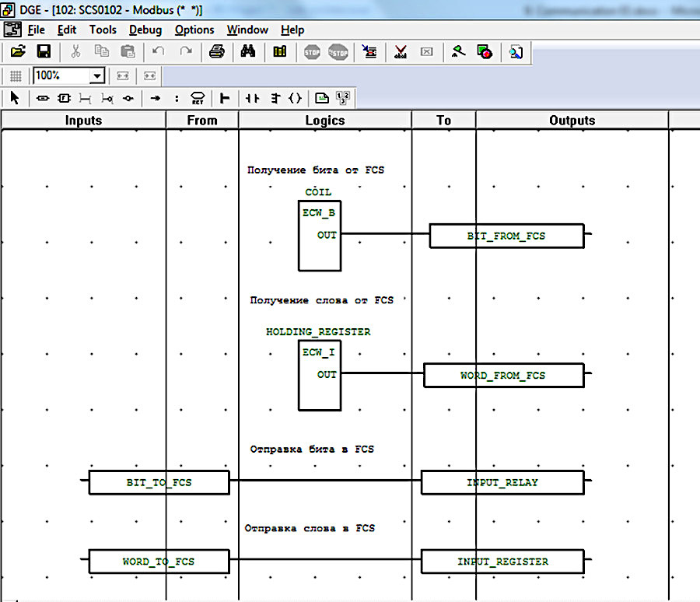The height and width of the screenshot is (602, 700).
Task: Click the Copy toolbar icon
Action: [x=102, y=52]
